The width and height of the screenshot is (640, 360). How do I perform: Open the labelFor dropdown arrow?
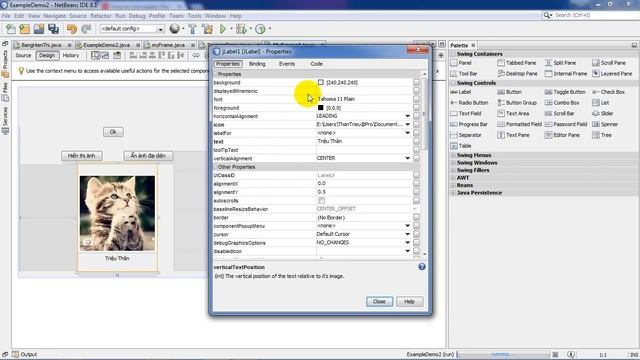pyautogui.click(x=407, y=133)
